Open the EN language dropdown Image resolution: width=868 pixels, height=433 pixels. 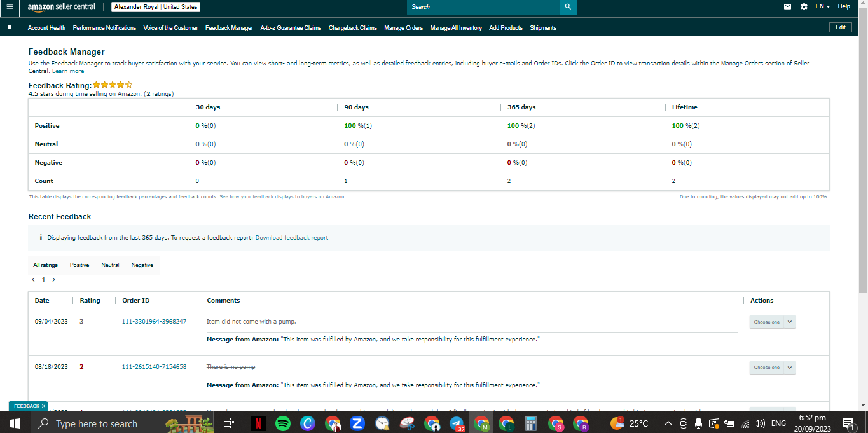(822, 6)
